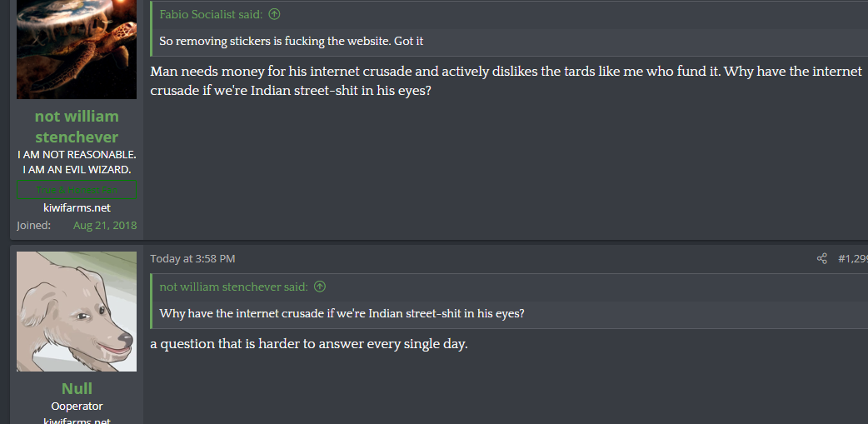
Task: Click the Today at 3:58 PM timestamp
Action: [x=192, y=258]
